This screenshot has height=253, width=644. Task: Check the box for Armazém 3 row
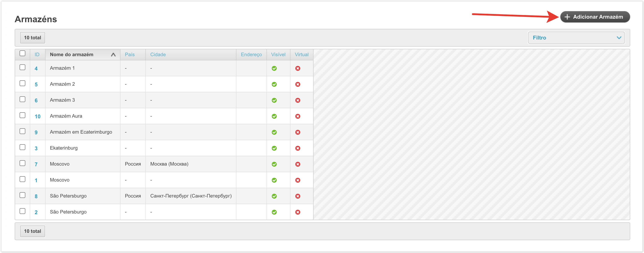point(22,99)
